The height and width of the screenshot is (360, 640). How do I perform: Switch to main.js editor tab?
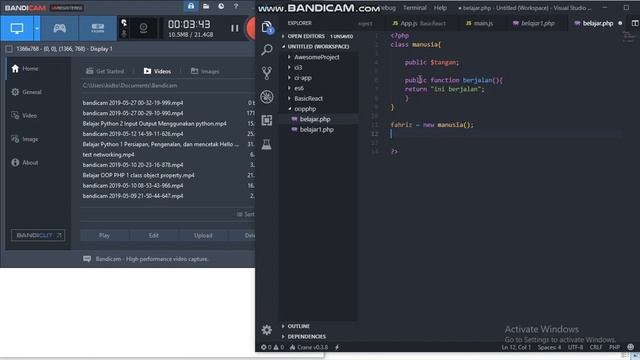click(x=480, y=23)
